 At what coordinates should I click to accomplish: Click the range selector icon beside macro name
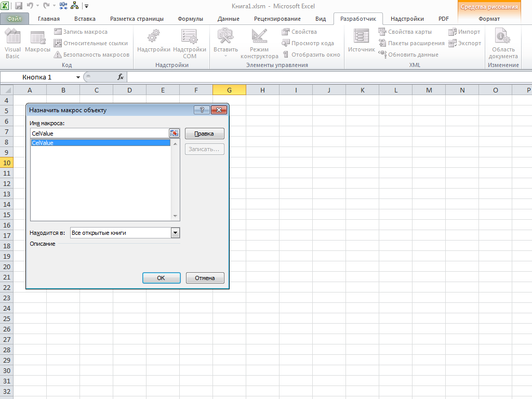174,134
